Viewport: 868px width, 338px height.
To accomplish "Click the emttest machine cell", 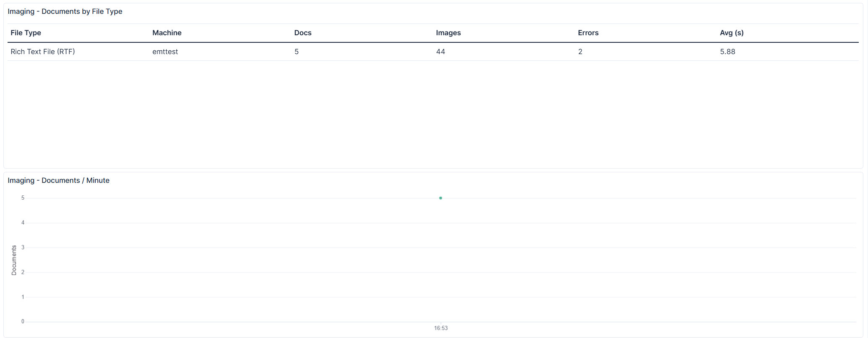I will pyautogui.click(x=165, y=52).
